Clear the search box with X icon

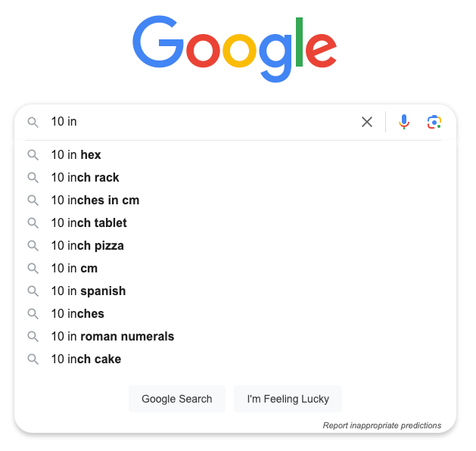pos(367,122)
